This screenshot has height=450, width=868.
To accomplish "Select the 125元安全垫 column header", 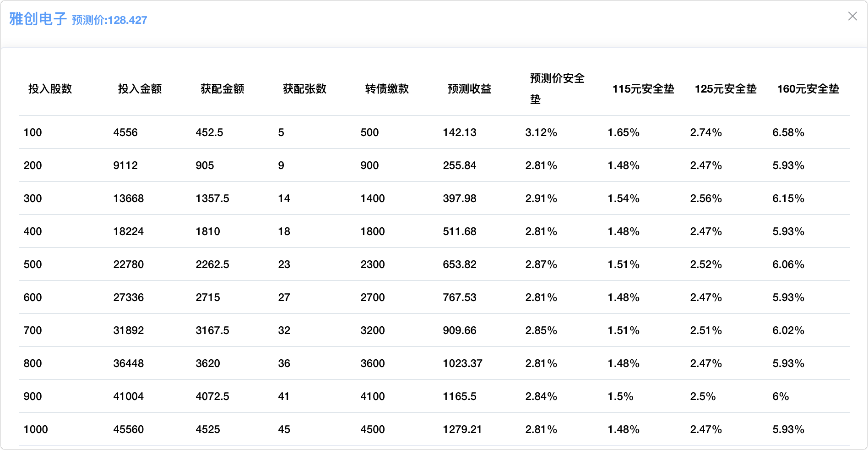I will pos(726,89).
